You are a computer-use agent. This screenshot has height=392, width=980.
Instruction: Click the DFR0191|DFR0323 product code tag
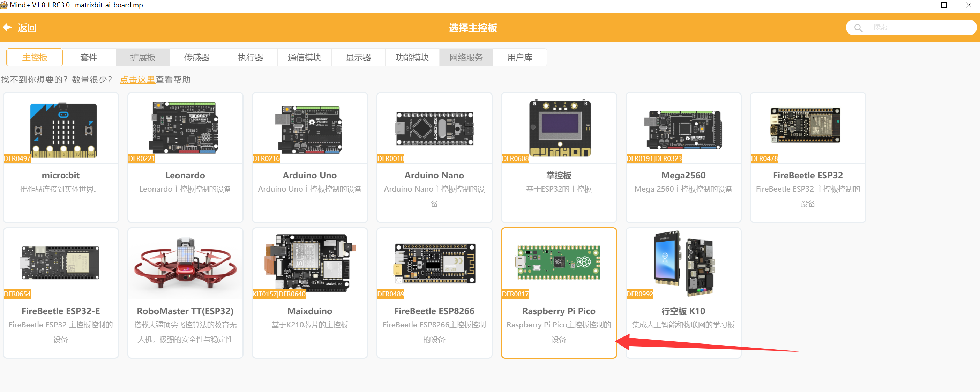(x=654, y=159)
